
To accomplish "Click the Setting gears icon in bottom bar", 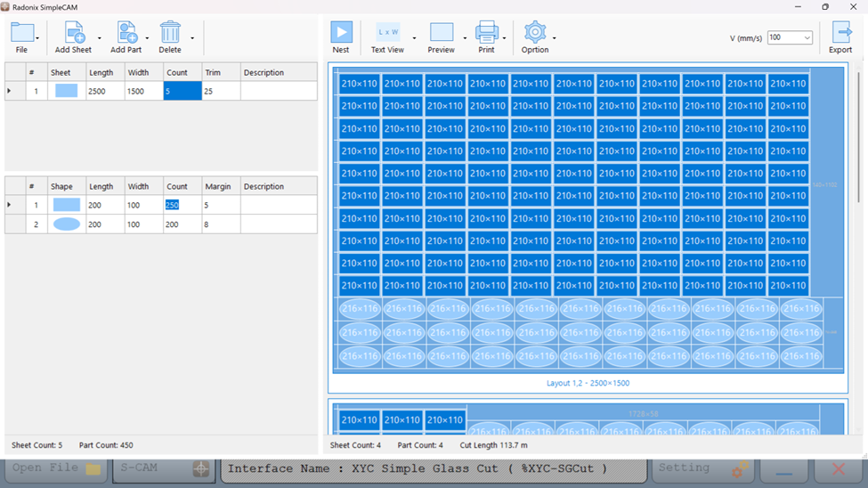I will (740, 469).
